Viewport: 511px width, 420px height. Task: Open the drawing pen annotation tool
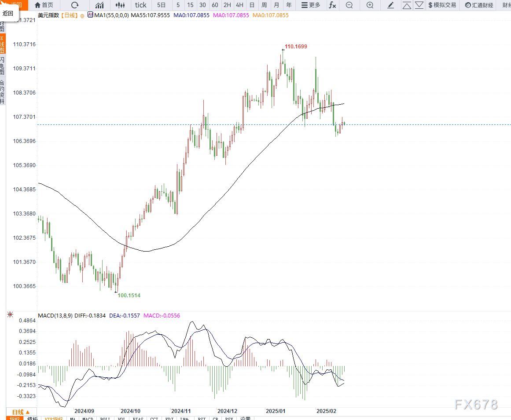click(x=390, y=5)
